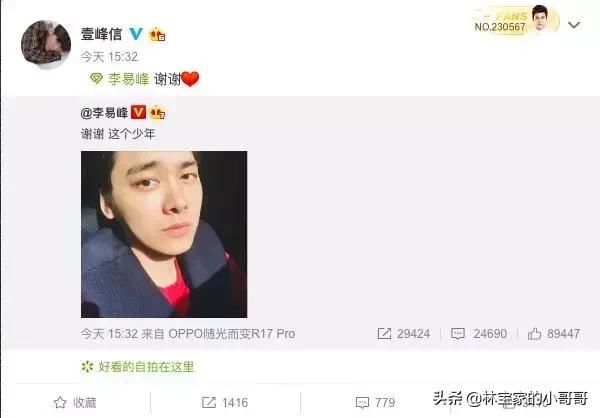Open 壹峰信 profile avatar

[x=46, y=44]
